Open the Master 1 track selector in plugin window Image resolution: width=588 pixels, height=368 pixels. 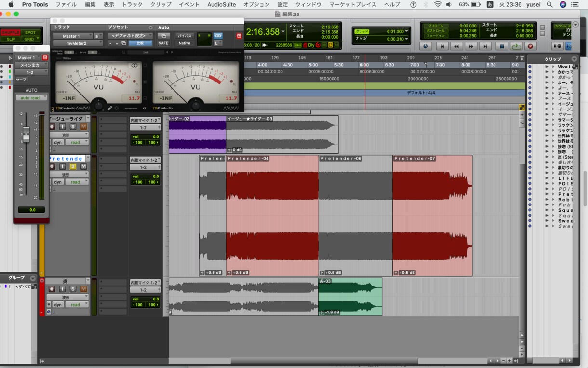pos(73,36)
